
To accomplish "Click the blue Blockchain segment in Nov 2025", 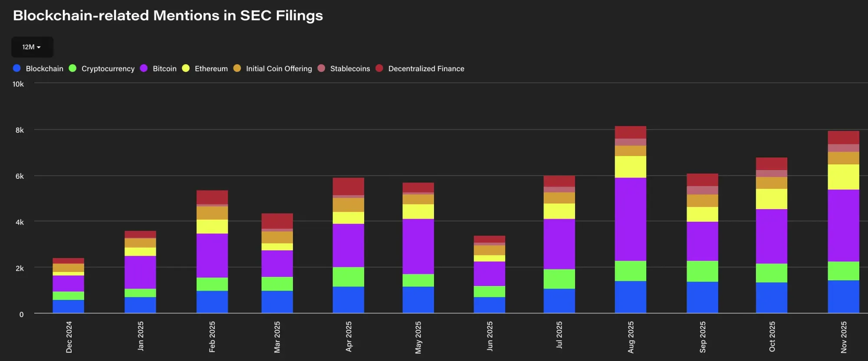I will tap(843, 296).
